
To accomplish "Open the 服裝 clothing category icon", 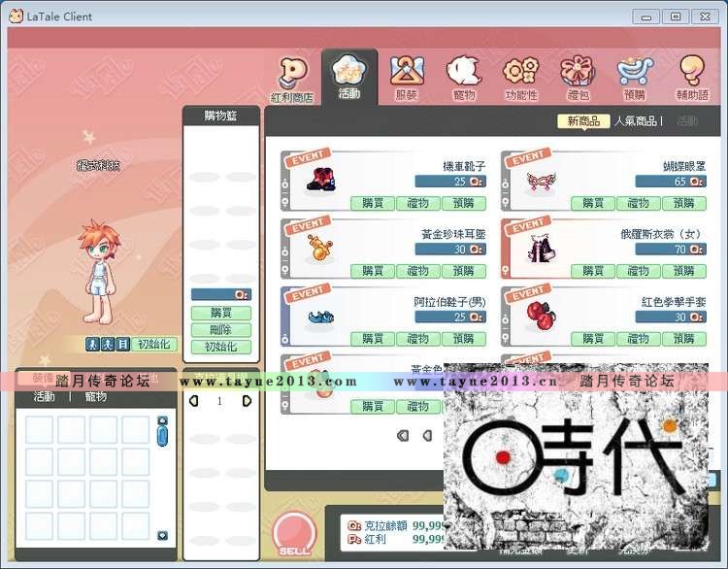I will (x=407, y=78).
